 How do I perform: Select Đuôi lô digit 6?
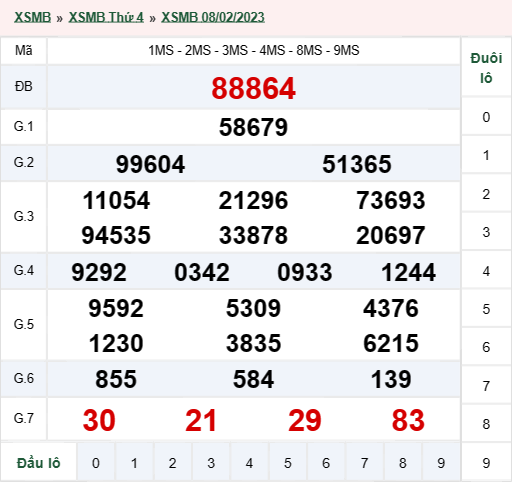coord(486,347)
